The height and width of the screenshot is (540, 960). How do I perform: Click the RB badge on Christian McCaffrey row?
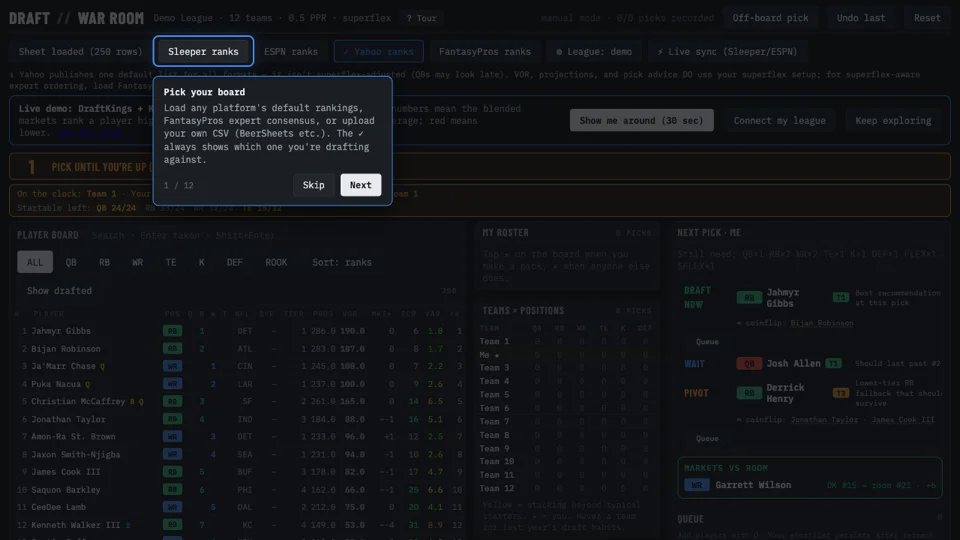(x=172, y=401)
